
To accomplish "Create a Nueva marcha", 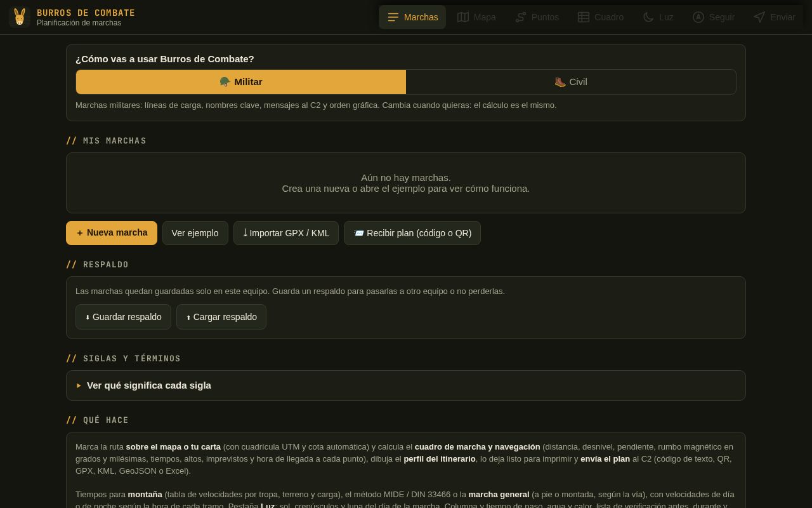I will (112, 233).
